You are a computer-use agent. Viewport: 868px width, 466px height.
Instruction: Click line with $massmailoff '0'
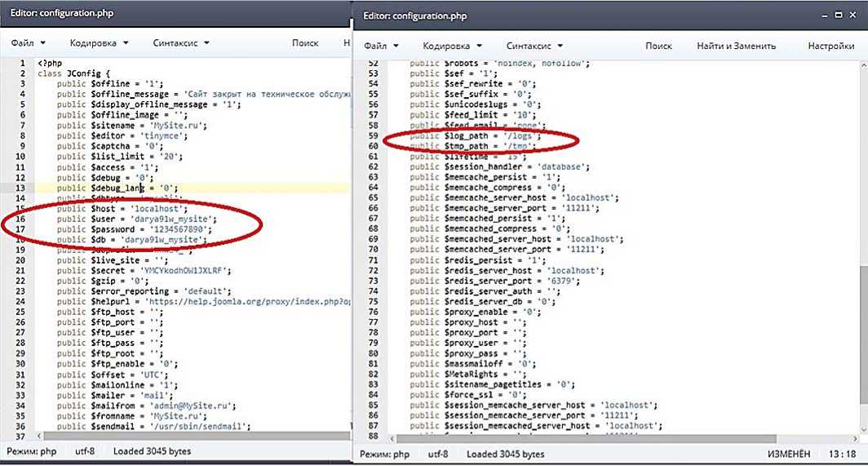[473, 364]
